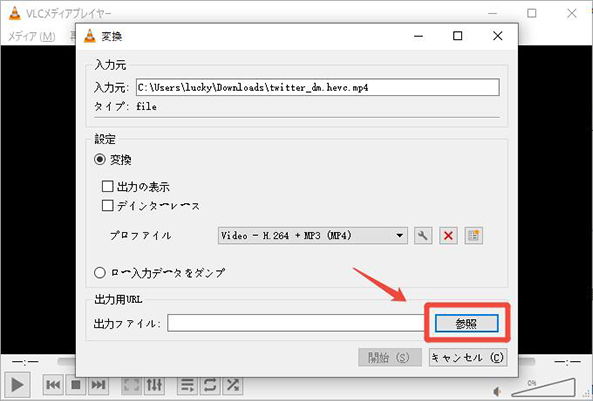Minimize VLC main window
This screenshot has width=593, height=401.
[492, 13]
